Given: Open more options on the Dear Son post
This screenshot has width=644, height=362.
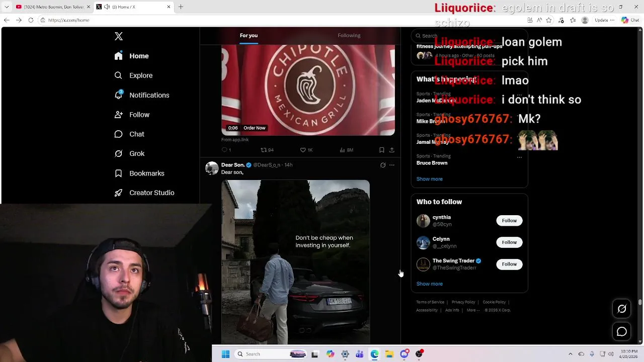Looking at the screenshot, I should click(392, 165).
